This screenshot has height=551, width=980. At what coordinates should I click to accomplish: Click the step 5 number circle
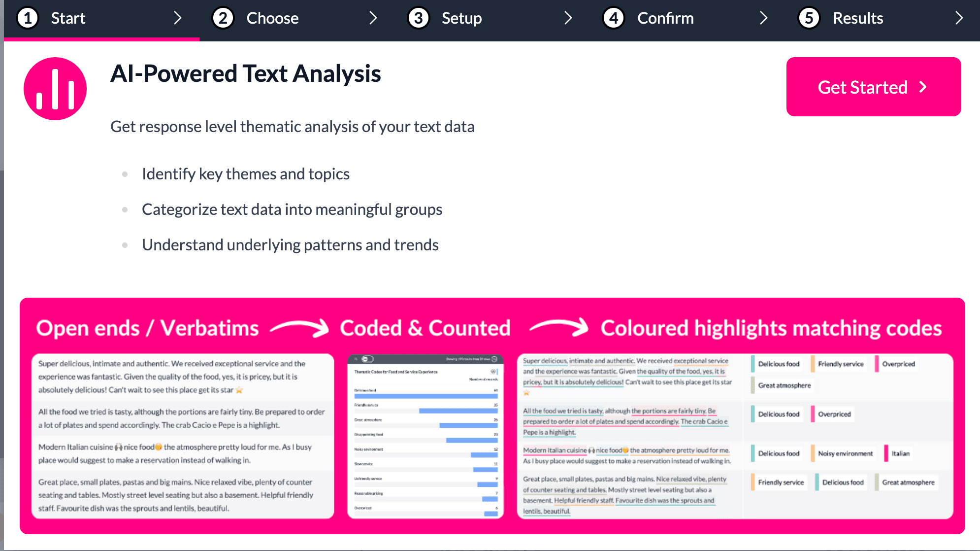click(809, 18)
